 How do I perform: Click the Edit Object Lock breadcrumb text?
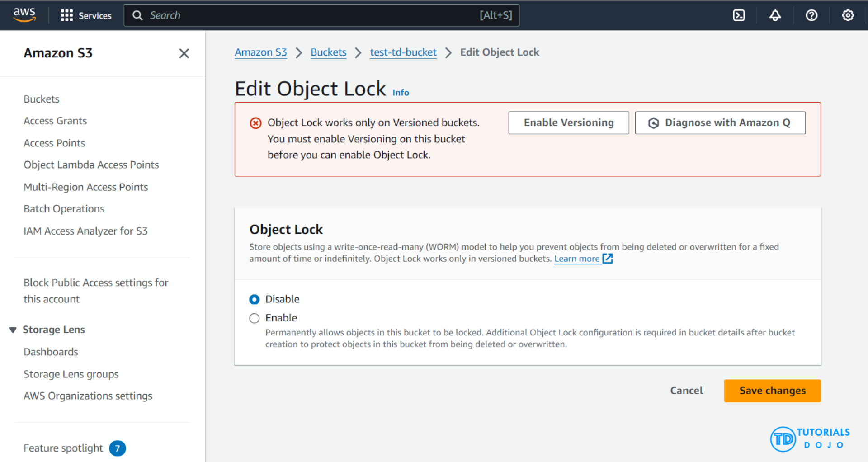tap(500, 52)
